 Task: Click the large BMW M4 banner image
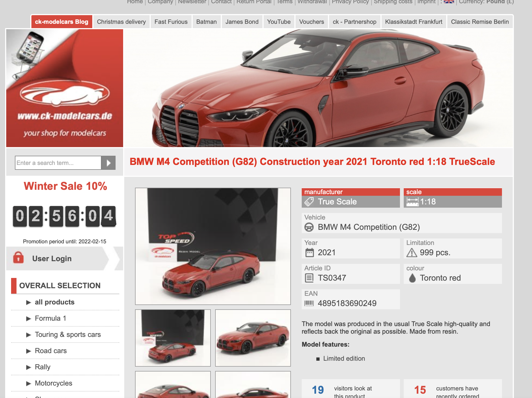(318, 88)
